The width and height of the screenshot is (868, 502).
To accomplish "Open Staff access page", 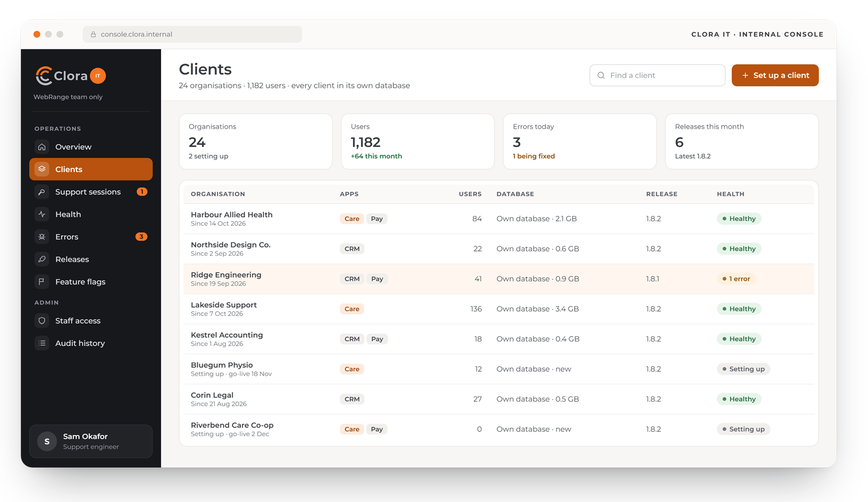I will coord(91,321).
